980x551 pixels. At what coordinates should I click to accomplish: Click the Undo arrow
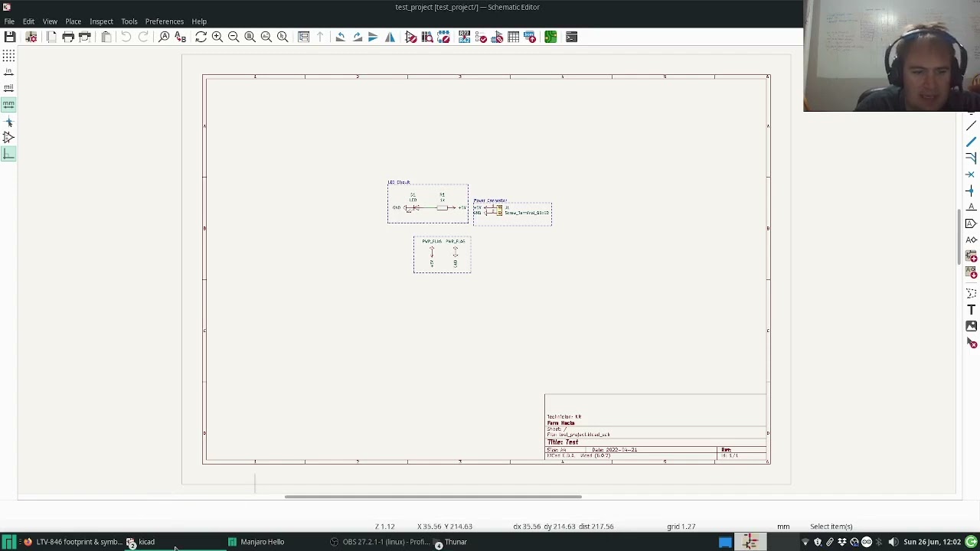(x=126, y=37)
